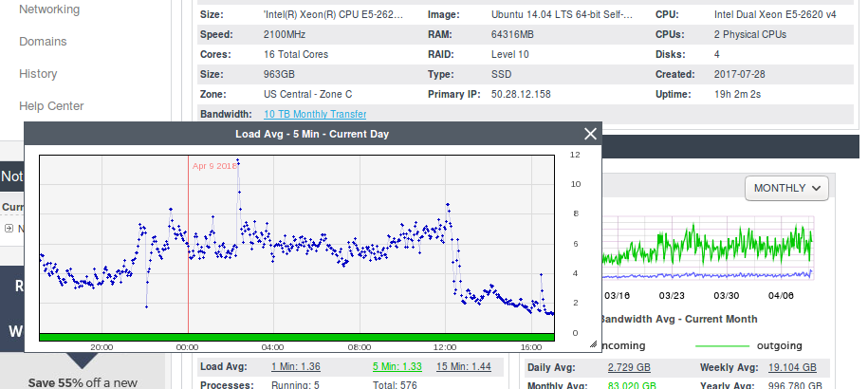Screen dimensions: 868x389
Task: Click the small arrow icon in notifications row
Action: [x=9, y=228]
